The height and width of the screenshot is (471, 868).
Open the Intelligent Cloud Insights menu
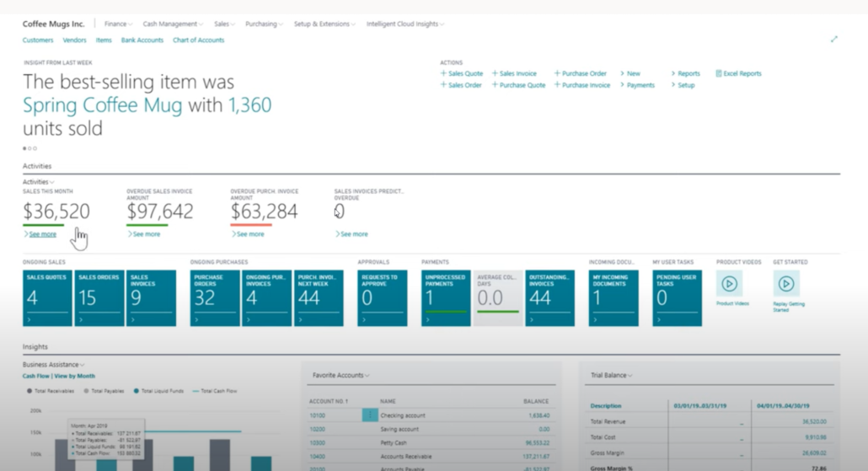coord(405,24)
